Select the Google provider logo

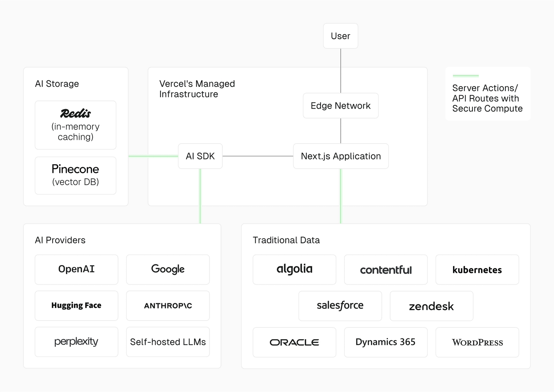tap(168, 269)
